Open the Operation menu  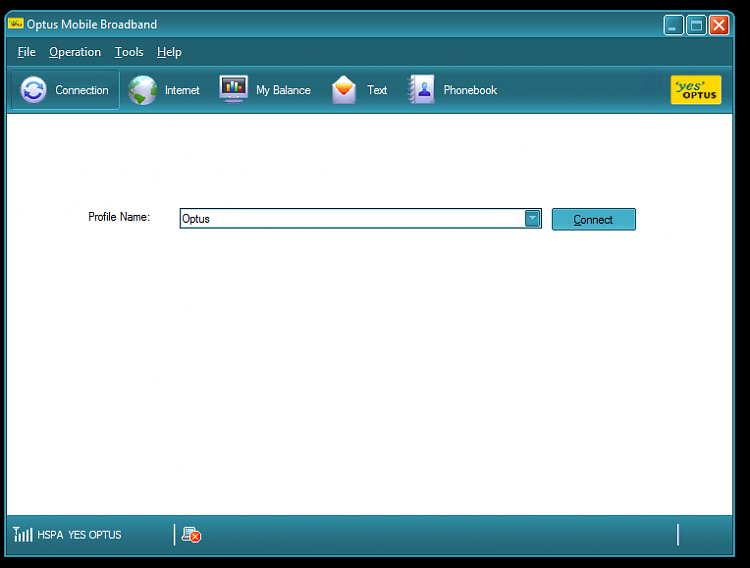tap(75, 52)
